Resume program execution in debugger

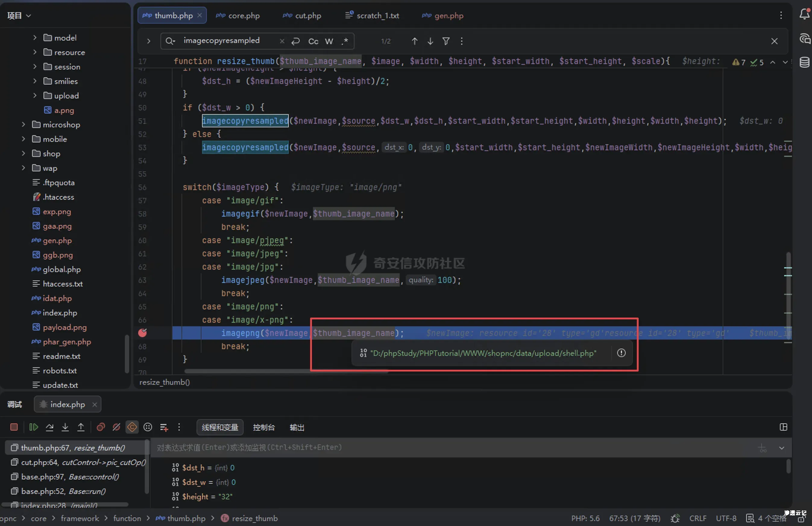pos(33,427)
